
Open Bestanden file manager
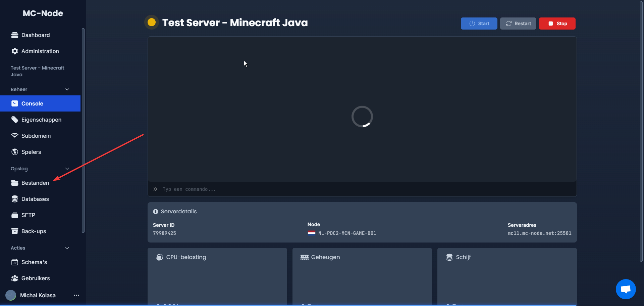pos(40,183)
